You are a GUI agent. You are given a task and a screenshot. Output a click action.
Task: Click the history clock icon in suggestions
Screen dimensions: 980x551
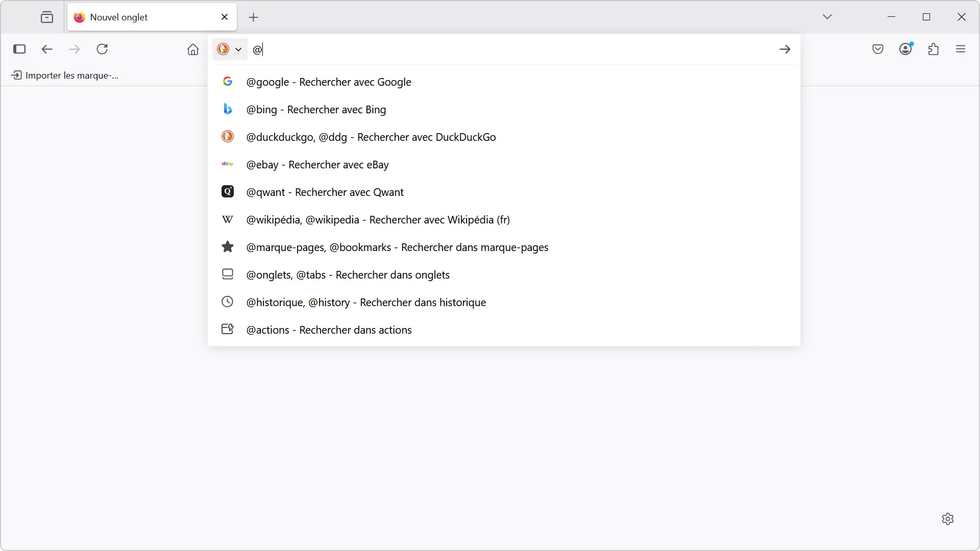pos(228,302)
